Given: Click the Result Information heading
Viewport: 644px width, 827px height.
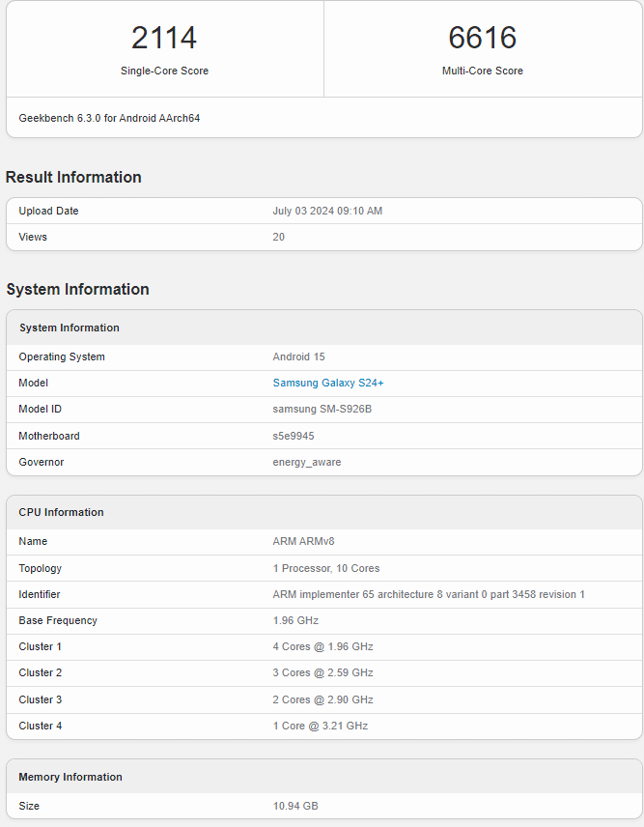Looking at the screenshot, I should [73, 177].
